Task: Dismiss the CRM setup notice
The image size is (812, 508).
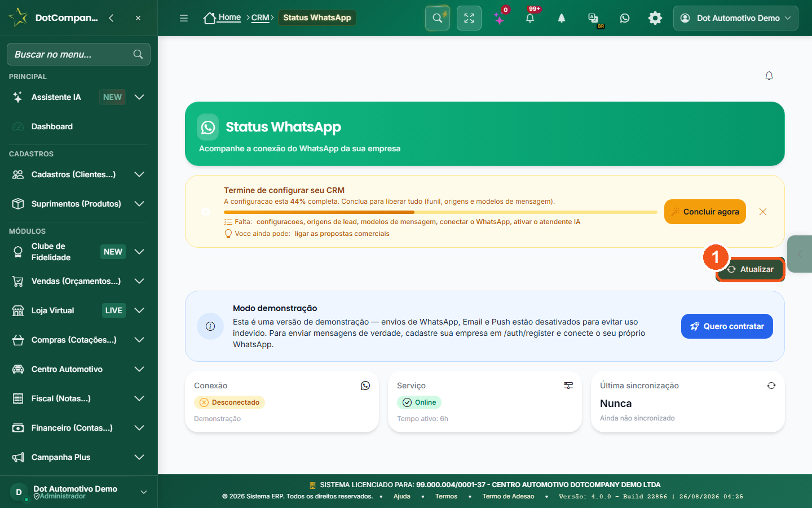Action: coord(763,212)
